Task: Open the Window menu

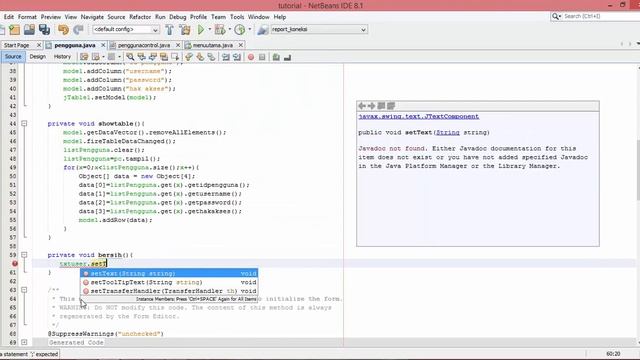Action: pos(259,17)
